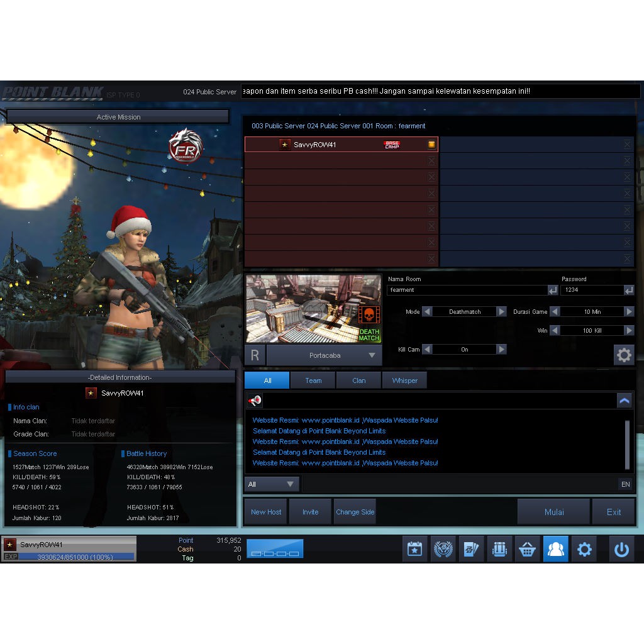This screenshot has width=644, height=644.
Task: Close third blue team slot
Action: click(x=627, y=177)
